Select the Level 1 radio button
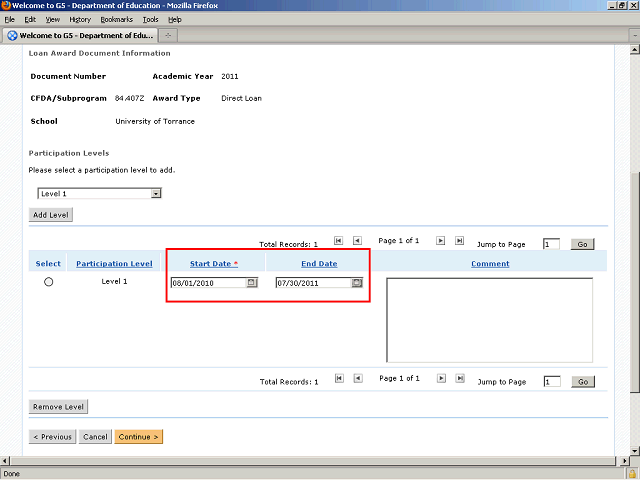This screenshot has width=640, height=480. click(49, 282)
